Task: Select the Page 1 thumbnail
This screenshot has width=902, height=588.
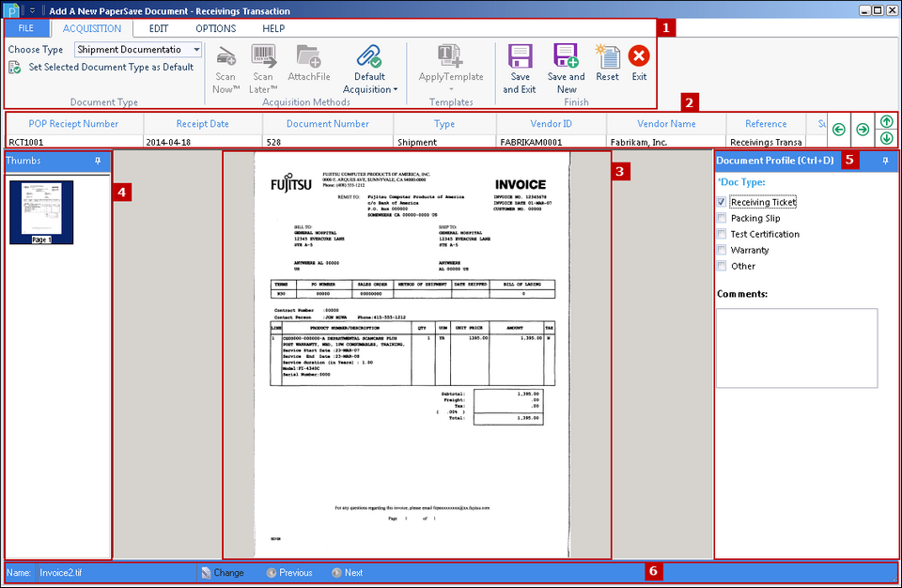Action: coord(41,212)
